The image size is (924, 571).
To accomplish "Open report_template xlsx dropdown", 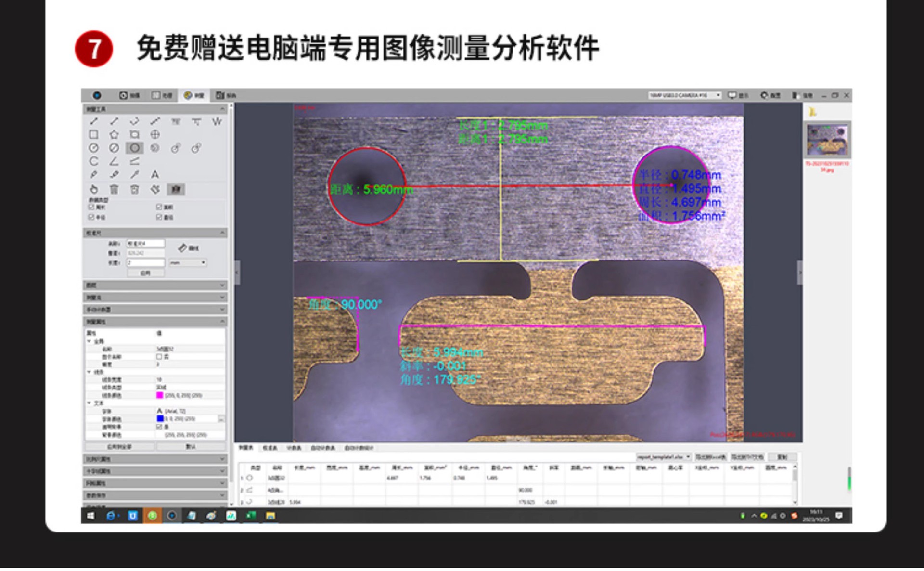I will [x=664, y=457].
